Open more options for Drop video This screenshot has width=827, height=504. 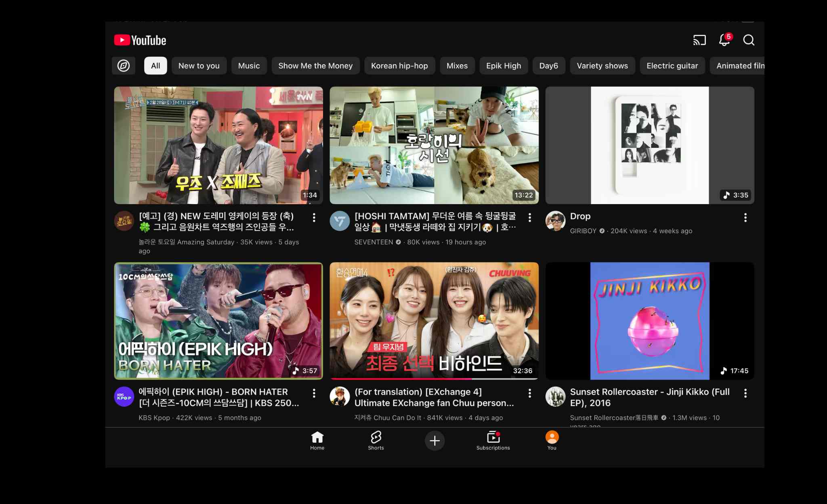(745, 217)
